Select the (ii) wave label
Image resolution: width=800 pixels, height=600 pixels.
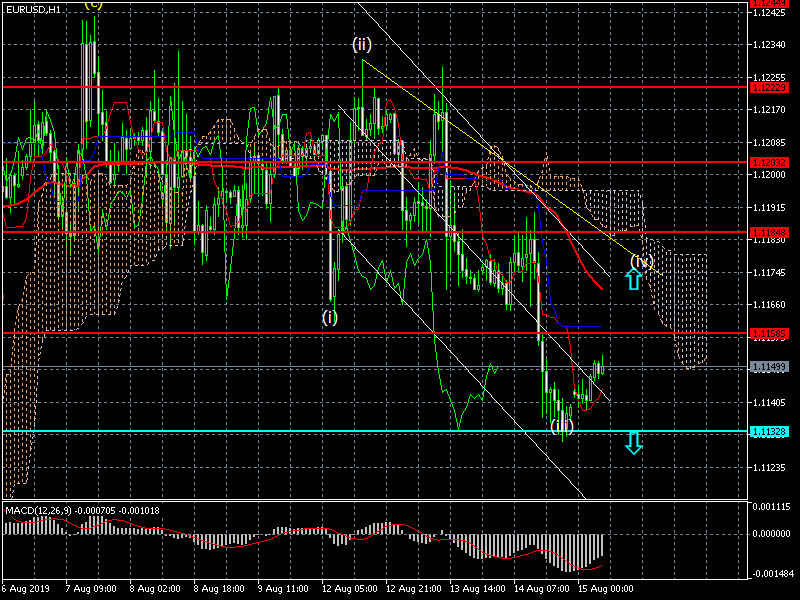click(362, 45)
